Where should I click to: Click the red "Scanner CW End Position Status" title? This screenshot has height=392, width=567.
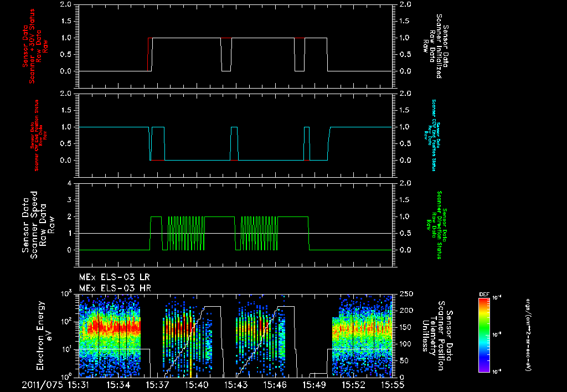pos(37,136)
